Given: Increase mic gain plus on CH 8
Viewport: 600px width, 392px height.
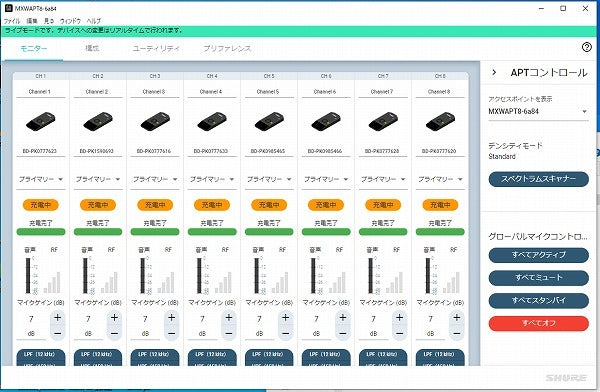Looking at the screenshot, I should [457, 317].
